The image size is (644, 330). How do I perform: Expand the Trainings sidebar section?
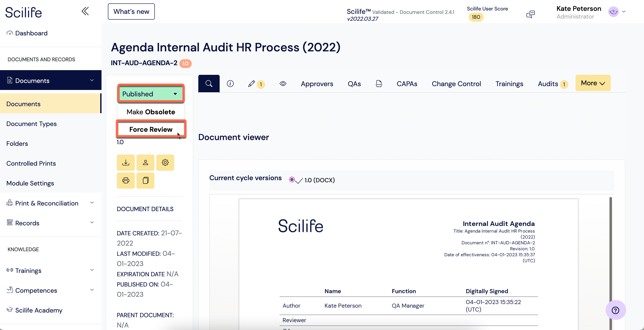(92, 270)
